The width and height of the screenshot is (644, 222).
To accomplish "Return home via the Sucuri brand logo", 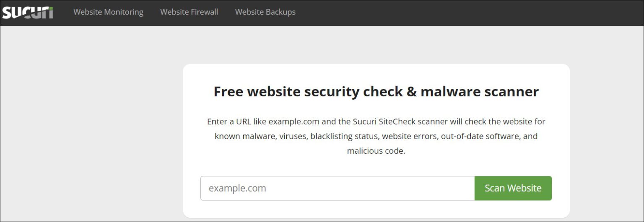I will tap(28, 12).
